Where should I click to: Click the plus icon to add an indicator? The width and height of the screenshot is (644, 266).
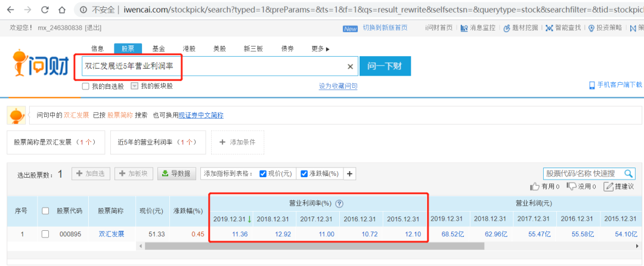coord(349,174)
